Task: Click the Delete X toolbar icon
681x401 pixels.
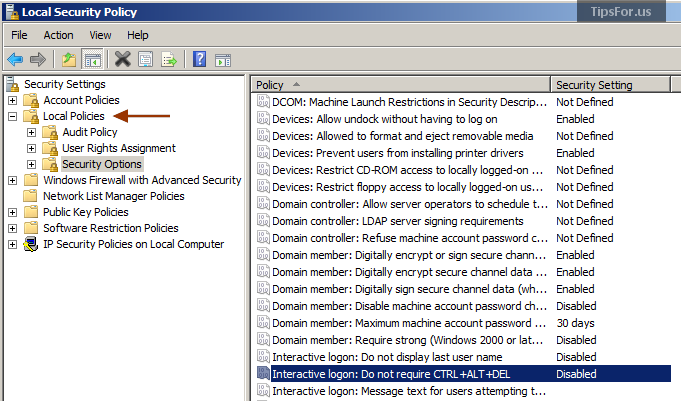Action: click(122, 59)
